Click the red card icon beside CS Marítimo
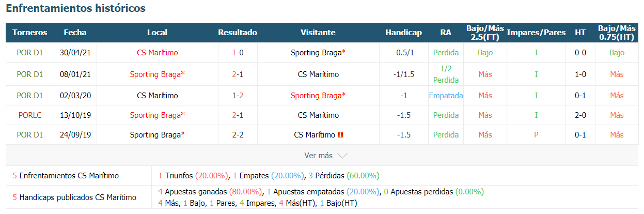 click(340, 135)
